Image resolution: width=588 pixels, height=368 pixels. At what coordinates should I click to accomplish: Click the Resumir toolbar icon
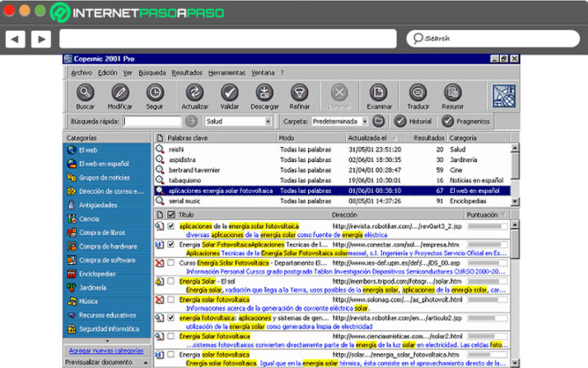(452, 93)
